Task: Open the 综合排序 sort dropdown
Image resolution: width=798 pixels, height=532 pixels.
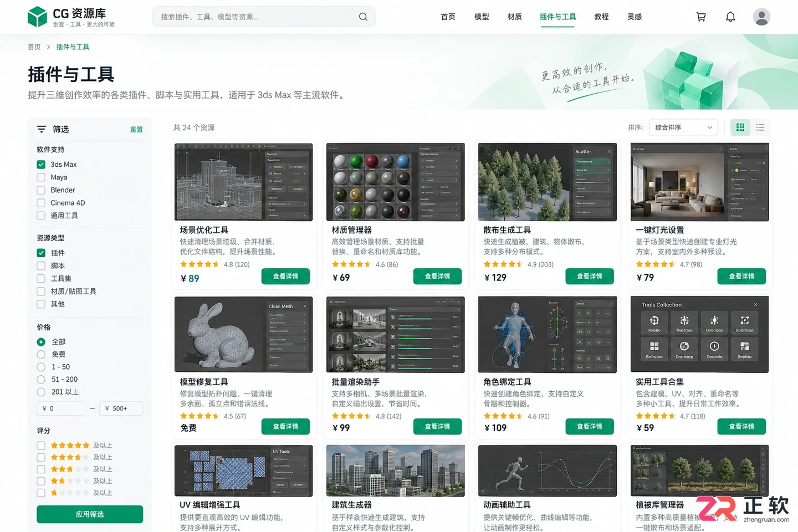Action: point(683,127)
